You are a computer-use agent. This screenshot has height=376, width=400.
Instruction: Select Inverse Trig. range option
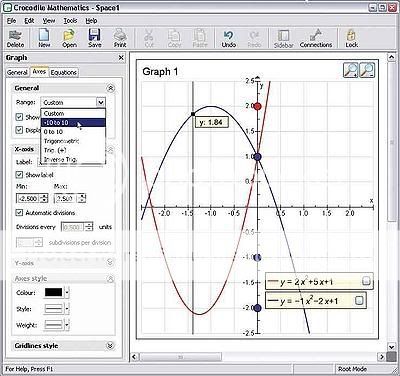point(73,159)
